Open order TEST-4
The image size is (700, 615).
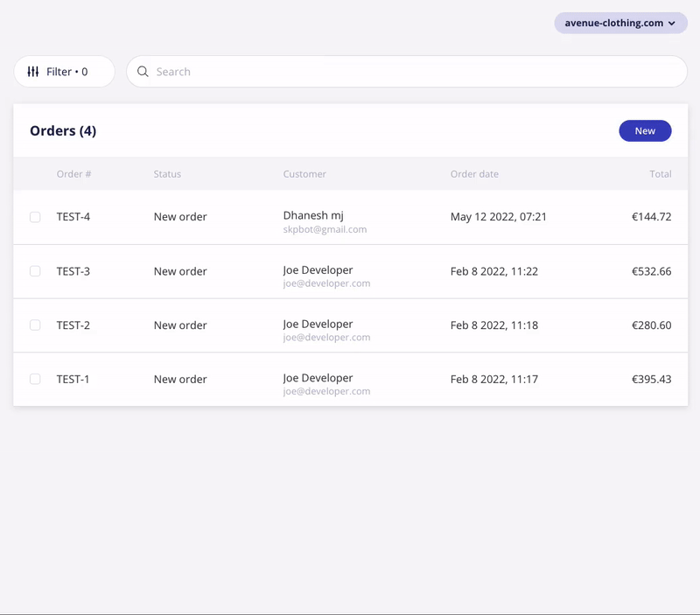[73, 217]
